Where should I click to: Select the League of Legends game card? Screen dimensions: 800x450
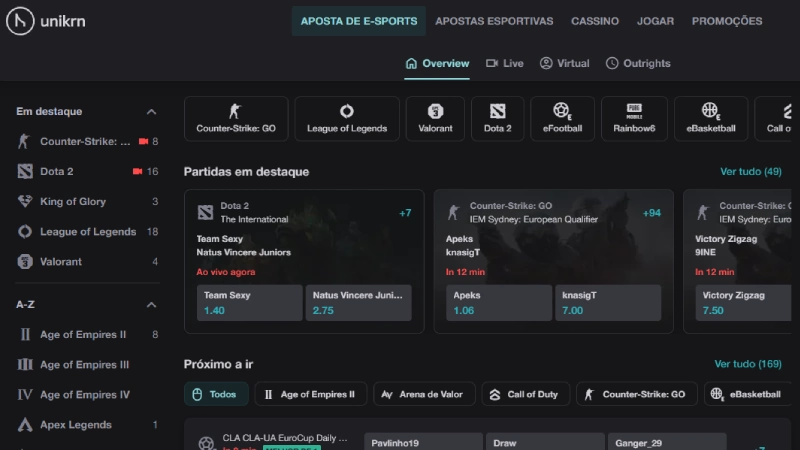347,118
